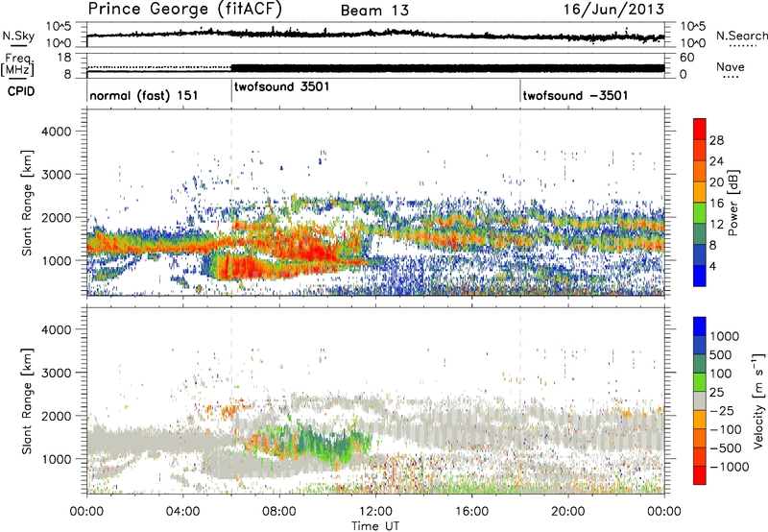Click the 'N.Sky' legend label

point(18,36)
